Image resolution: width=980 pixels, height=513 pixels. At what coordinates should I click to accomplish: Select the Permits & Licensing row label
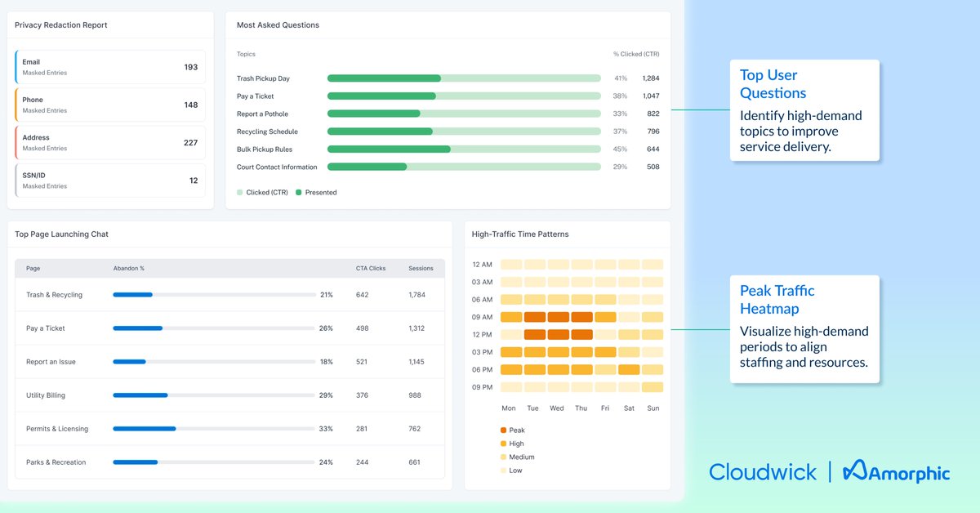pyautogui.click(x=57, y=429)
